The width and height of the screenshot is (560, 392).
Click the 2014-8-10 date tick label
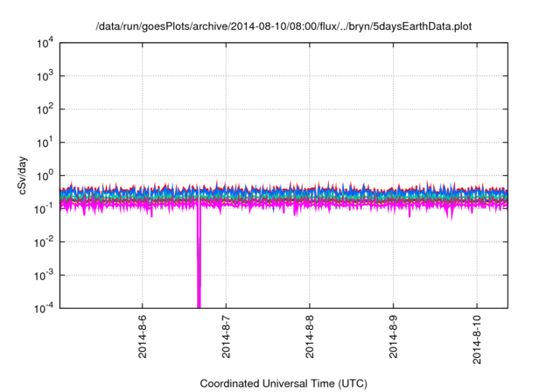pos(477,339)
